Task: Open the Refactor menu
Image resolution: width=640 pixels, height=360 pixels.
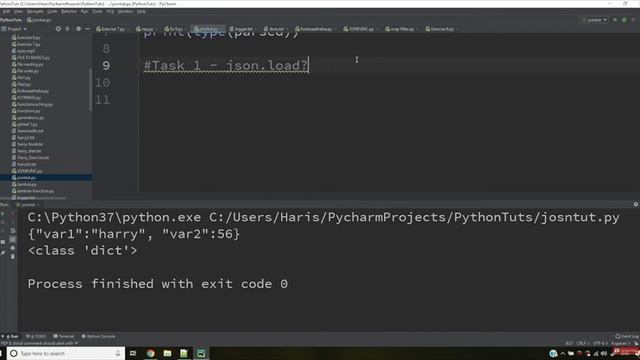Action: 69,11
